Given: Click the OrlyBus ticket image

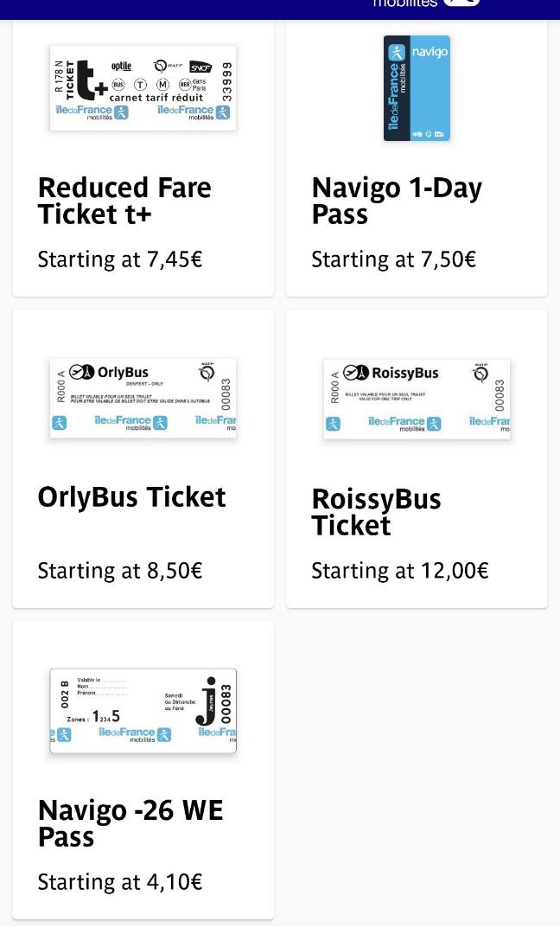Looking at the screenshot, I should 143,398.
